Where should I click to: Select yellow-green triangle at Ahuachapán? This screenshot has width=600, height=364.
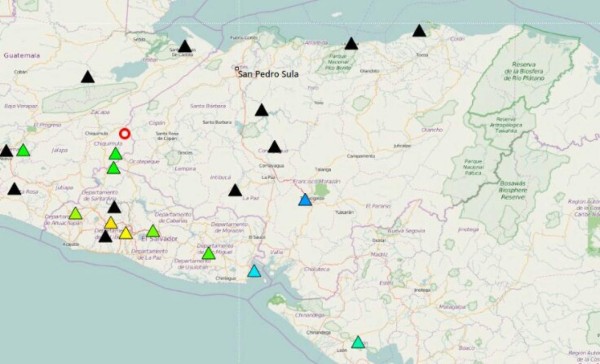coord(75,213)
